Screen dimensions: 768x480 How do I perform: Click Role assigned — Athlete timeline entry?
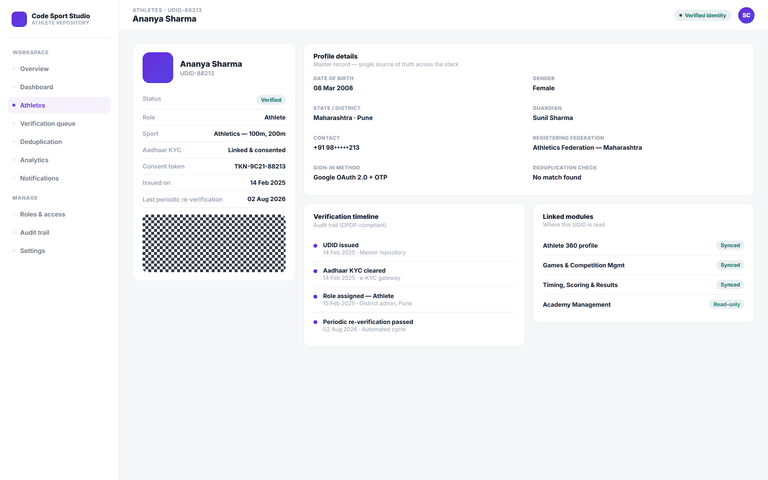[414, 299]
